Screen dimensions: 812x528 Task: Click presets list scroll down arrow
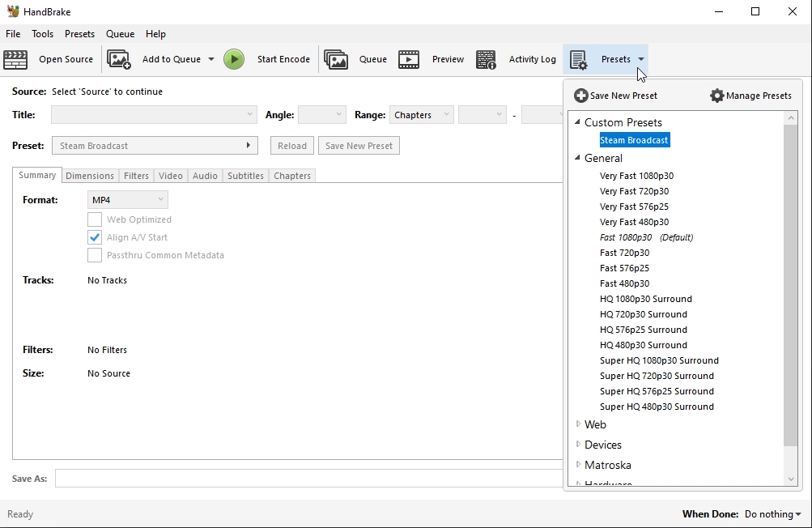791,479
